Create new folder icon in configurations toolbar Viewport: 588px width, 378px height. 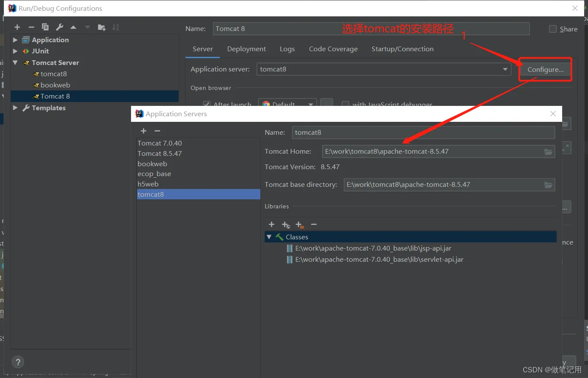102,27
